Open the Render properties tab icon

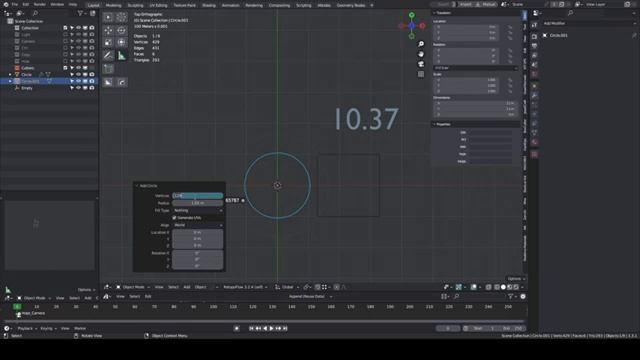pos(534,36)
